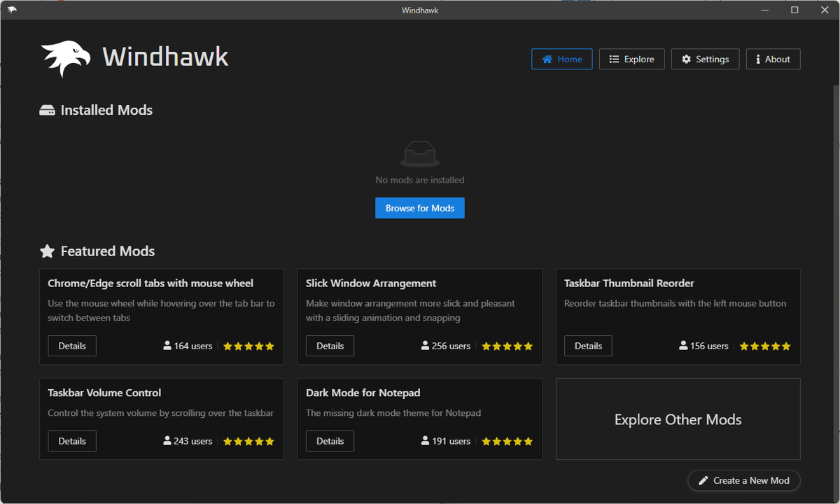Click Create a New Mod button

pyautogui.click(x=744, y=480)
